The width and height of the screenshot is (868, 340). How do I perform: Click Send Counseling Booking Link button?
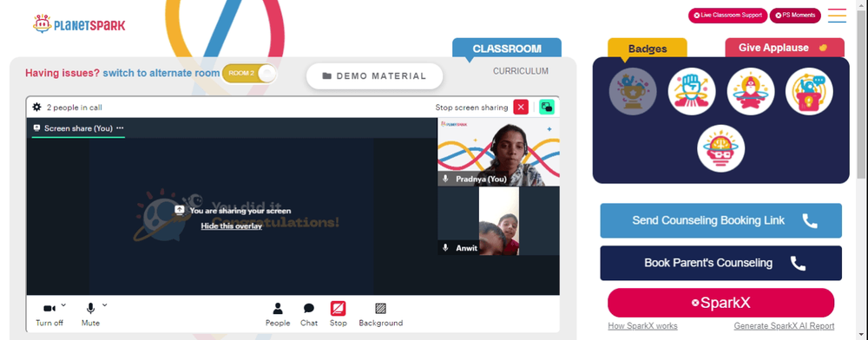pyautogui.click(x=720, y=220)
